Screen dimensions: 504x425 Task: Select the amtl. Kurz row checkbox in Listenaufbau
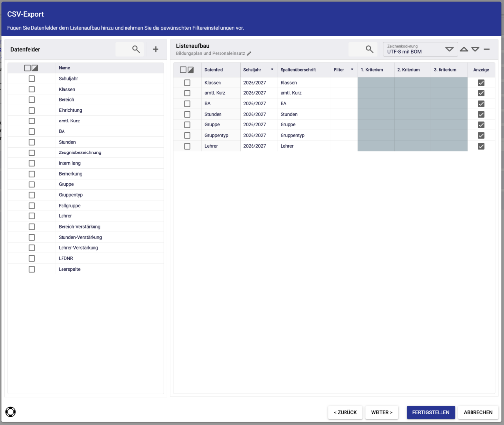tap(187, 93)
